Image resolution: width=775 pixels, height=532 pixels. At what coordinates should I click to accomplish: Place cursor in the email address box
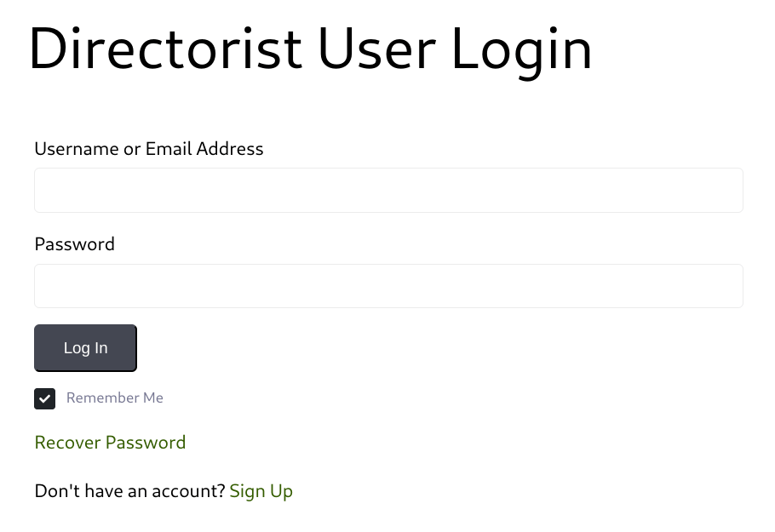pos(388,190)
